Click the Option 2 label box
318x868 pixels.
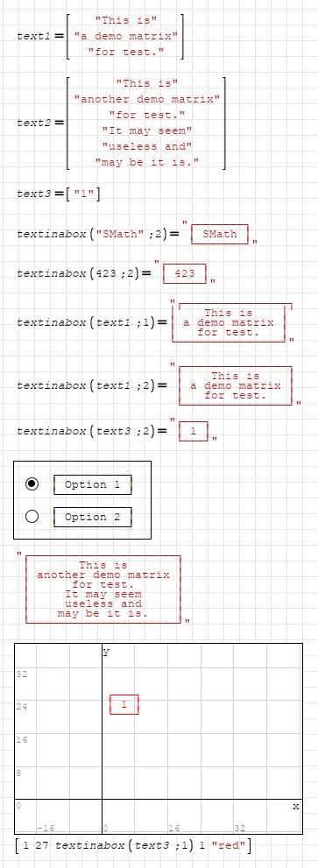point(93,517)
